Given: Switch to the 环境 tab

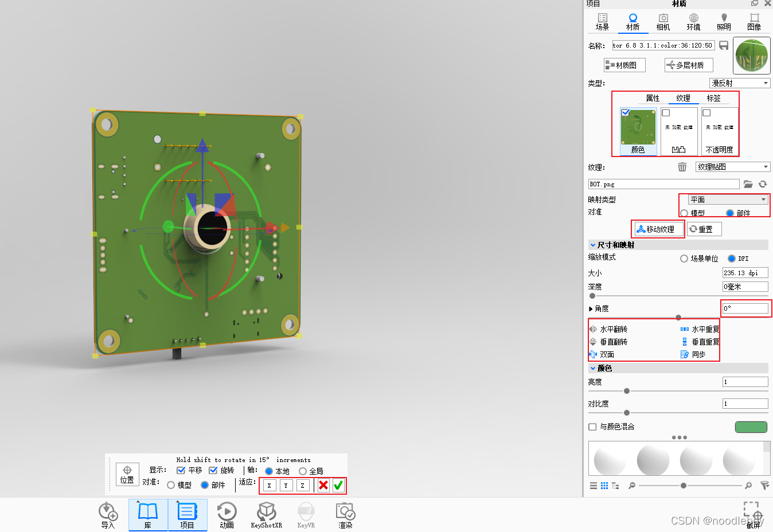Looking at the screenshot, I should [x=694, y=22].
